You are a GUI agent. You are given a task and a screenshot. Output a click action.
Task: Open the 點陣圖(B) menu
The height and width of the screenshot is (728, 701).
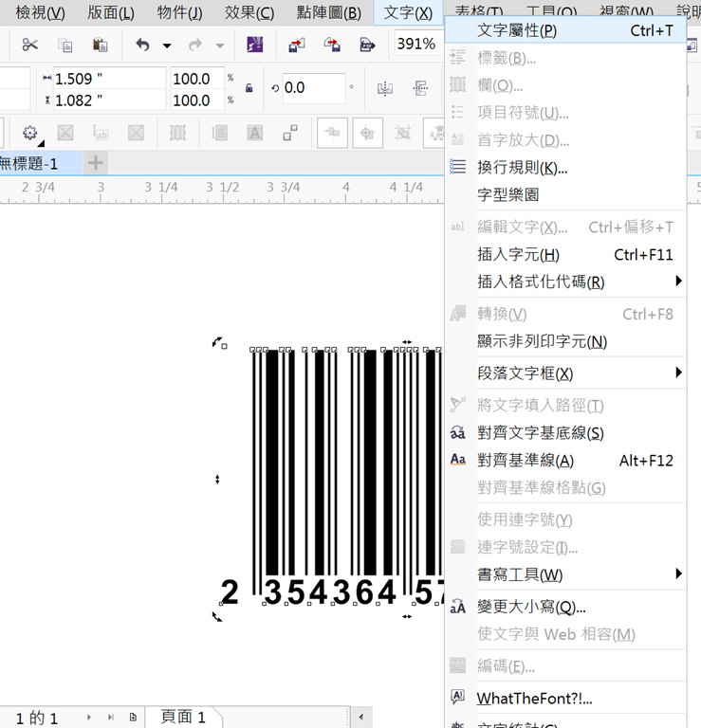click(x=329, y=12)
